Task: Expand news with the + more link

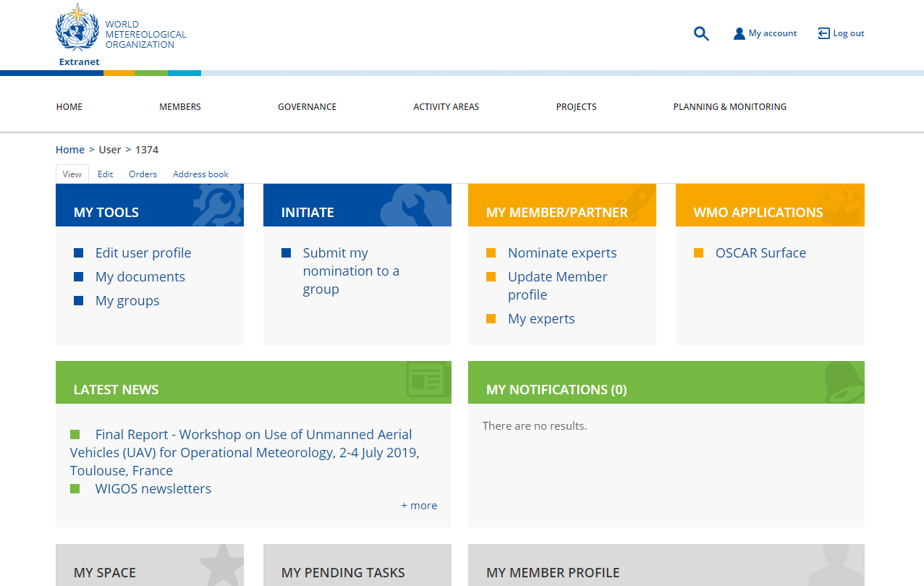Action: coord(419,506)
